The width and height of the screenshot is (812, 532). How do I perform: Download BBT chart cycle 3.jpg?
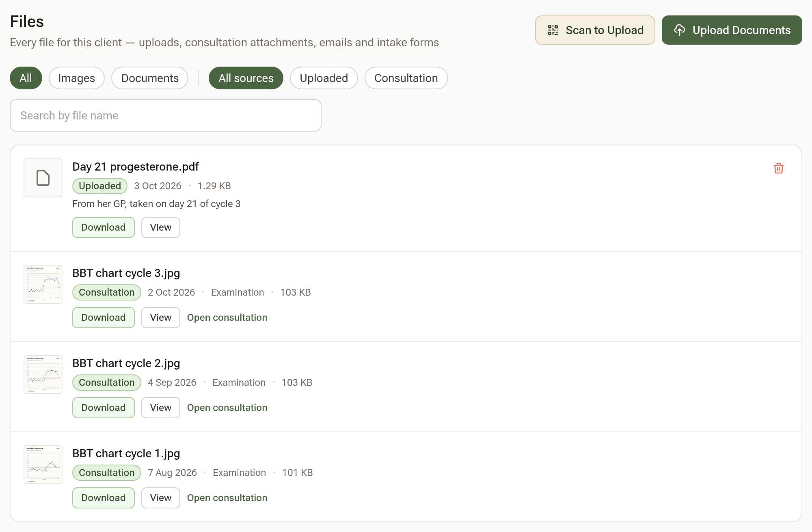(x=104, y=318)
